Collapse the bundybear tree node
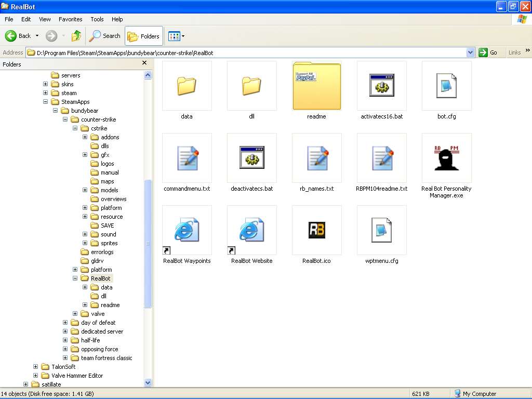532x399 pixels. pyautogui.click(x=55, y=110)
